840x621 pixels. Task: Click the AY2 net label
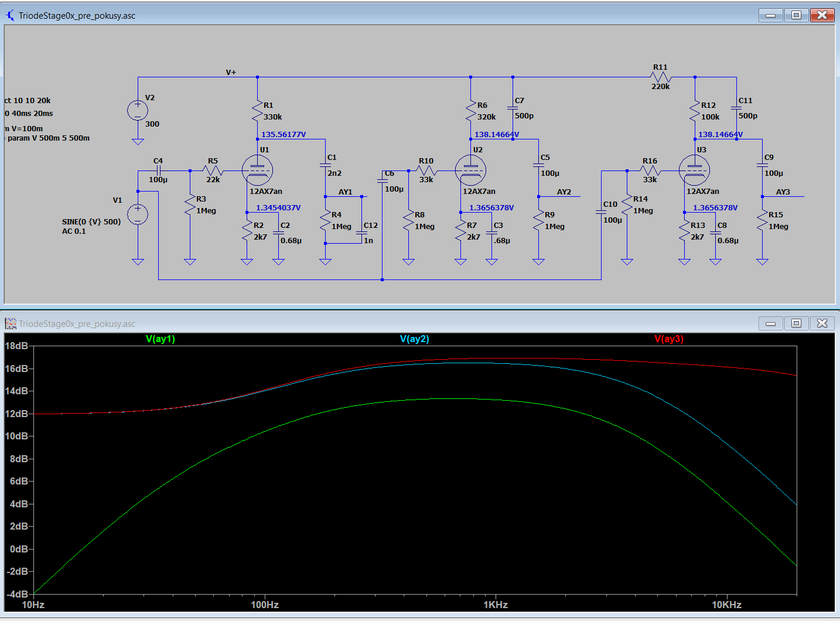pos(564,192)
